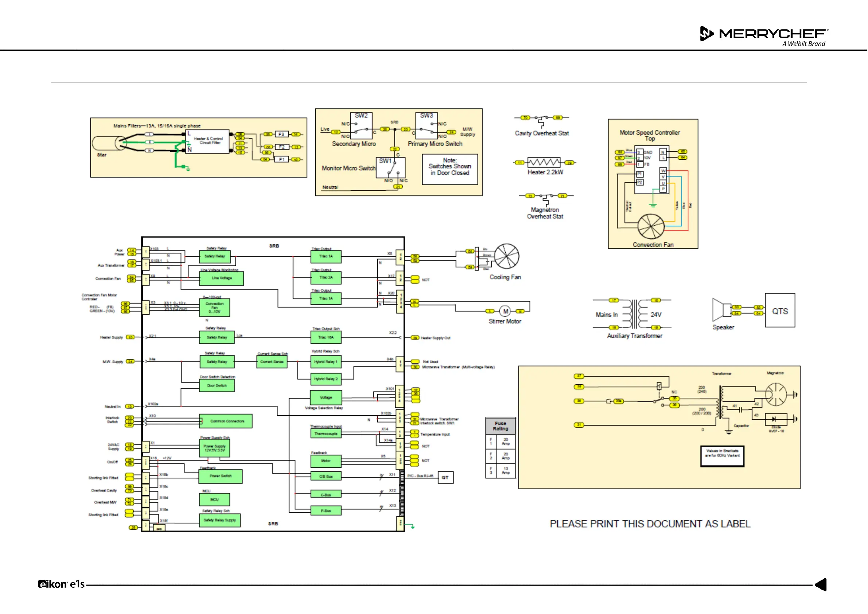Click the Heater 2.2kW resistor symbol
The image size is (868, 614).
pyautogui.click(x=544, y=163)
